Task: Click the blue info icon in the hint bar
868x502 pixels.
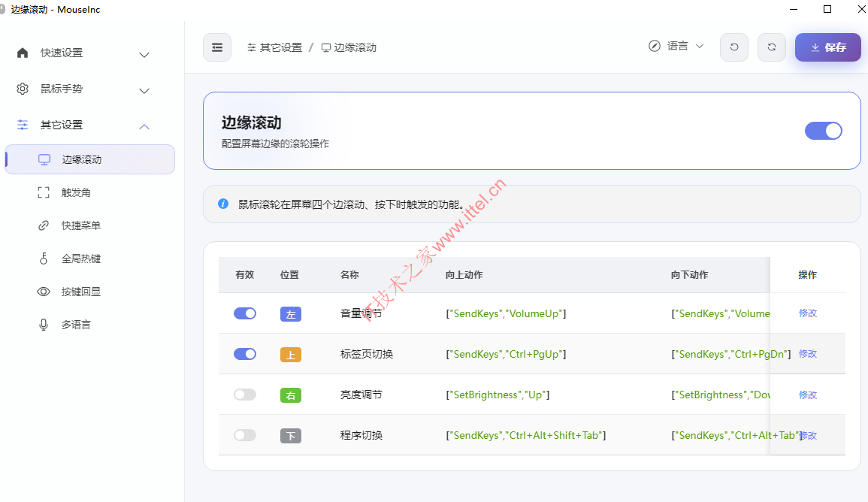Action: point(223,204)
